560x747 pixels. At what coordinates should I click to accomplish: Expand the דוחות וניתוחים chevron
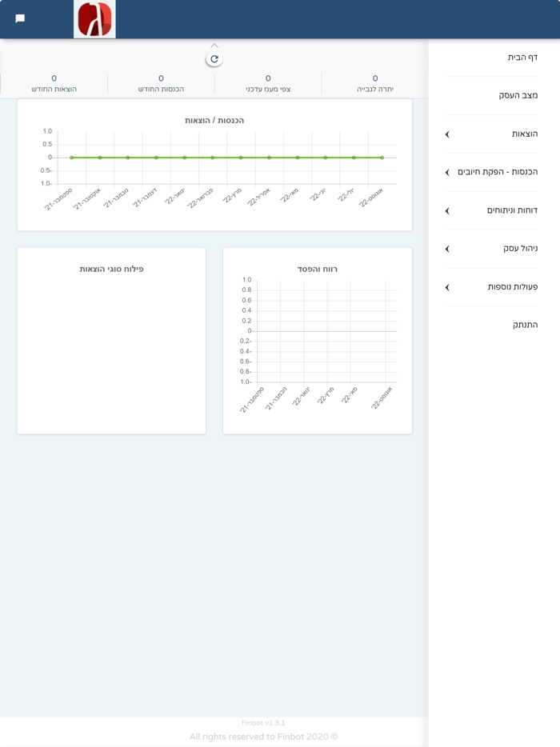point(447,210)
